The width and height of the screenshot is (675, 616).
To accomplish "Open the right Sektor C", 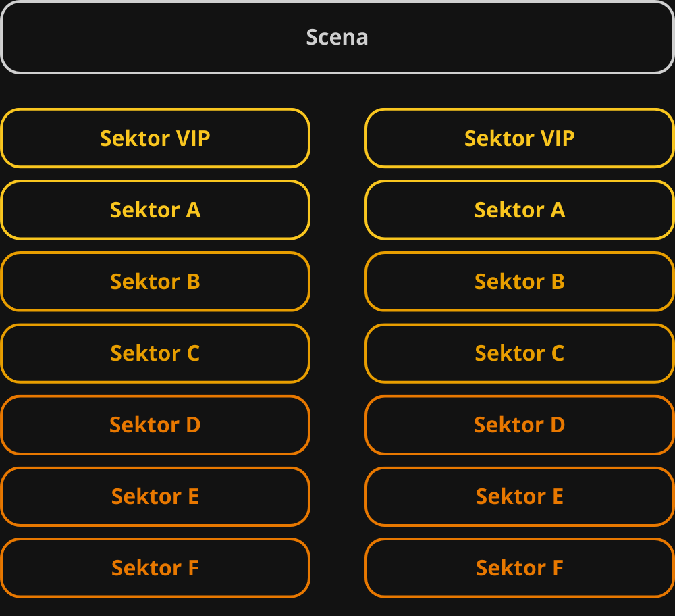I will click(520, 353).
